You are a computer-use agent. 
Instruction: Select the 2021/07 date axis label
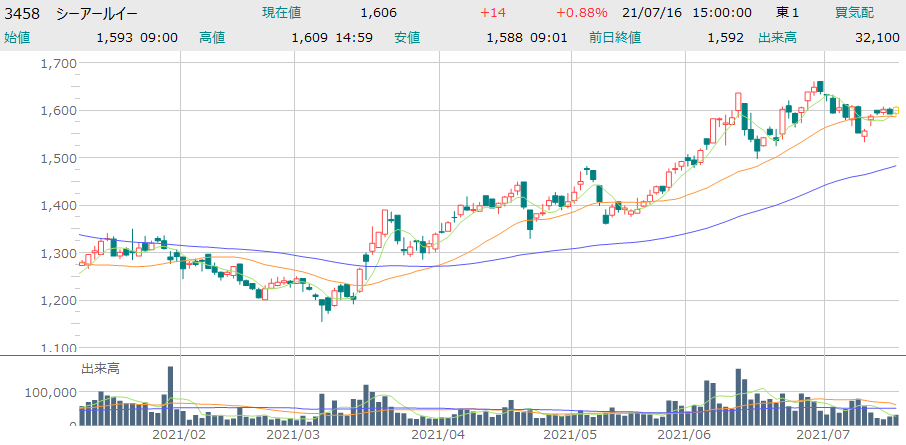tap(823, 435)
